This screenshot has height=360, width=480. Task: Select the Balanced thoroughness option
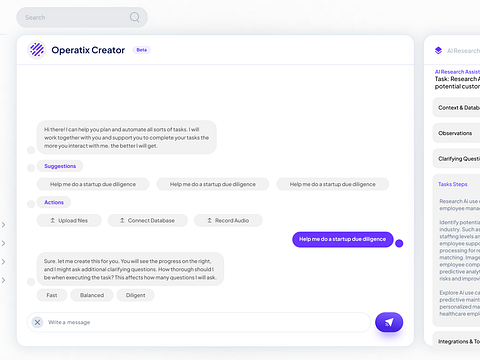point(92,295)
